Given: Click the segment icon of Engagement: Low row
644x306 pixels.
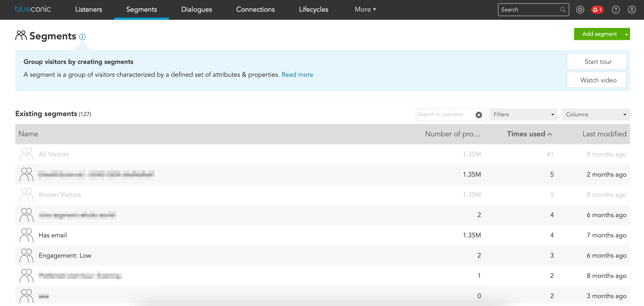Looking at the screenshot, I should 26,255.
